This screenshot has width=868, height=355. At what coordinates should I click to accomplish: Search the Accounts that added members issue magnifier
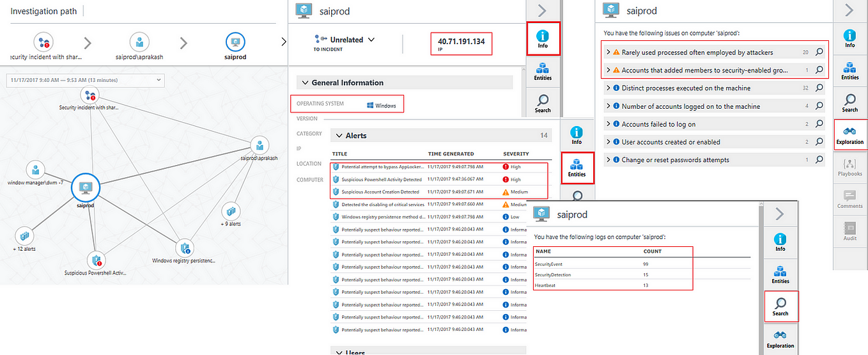tap(819, 70)
